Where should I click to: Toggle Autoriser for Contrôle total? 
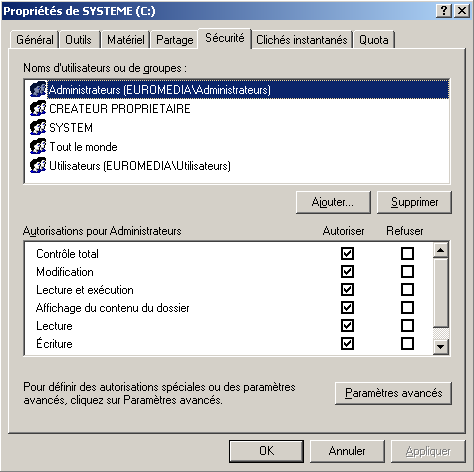(347, 253)
